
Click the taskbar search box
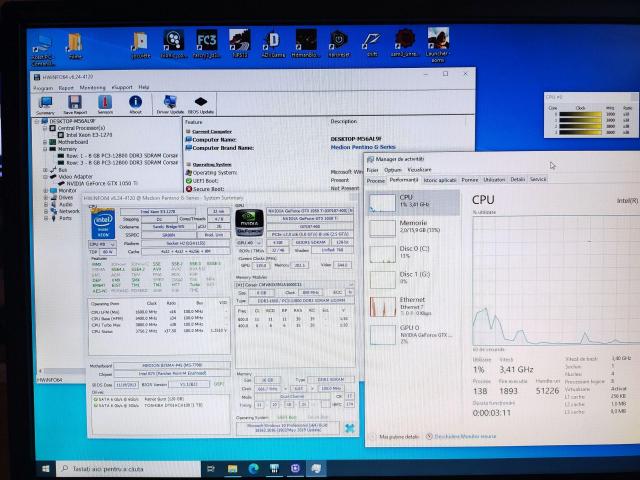(x=128, y=469)
